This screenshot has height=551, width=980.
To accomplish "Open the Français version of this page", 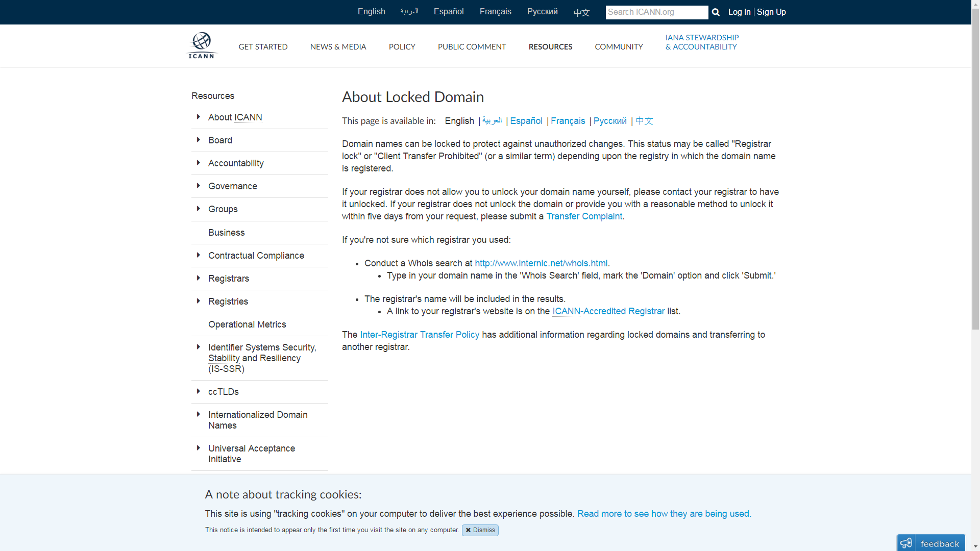I will pos(568,121).
